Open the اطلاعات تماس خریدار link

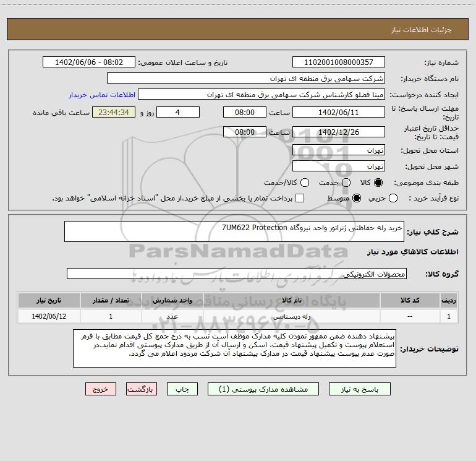102,95
